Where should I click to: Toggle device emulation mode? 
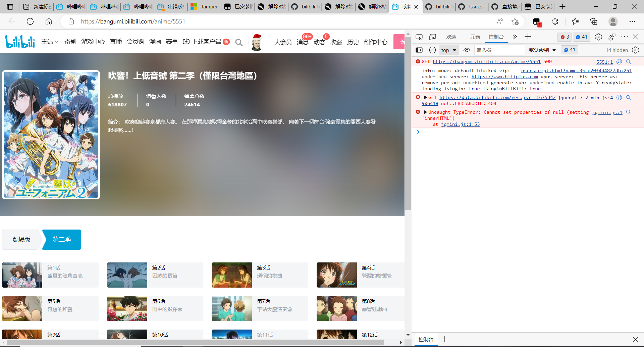click(433, 37)
